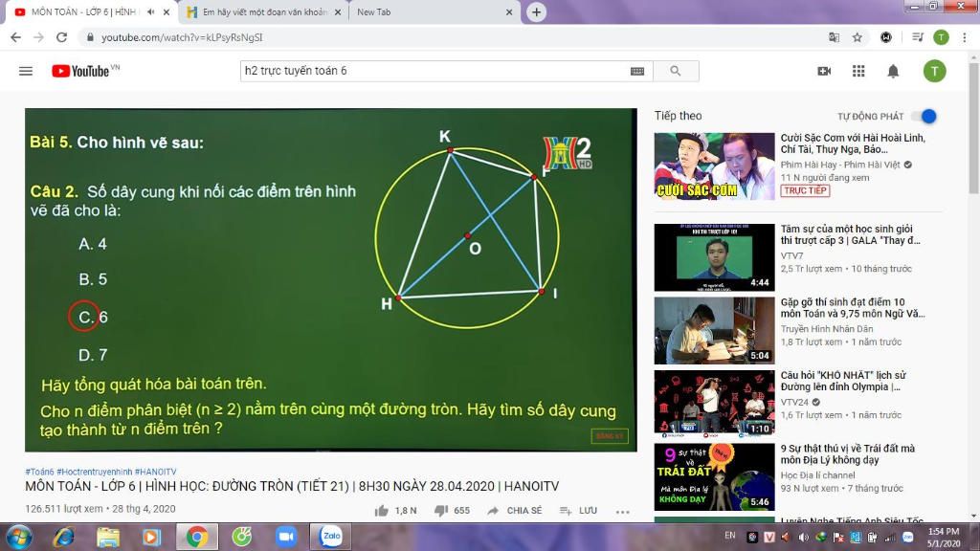Viewport: 980px width, 551px height.
Task: Click the magnifier search button
Action: coord(676,71)
